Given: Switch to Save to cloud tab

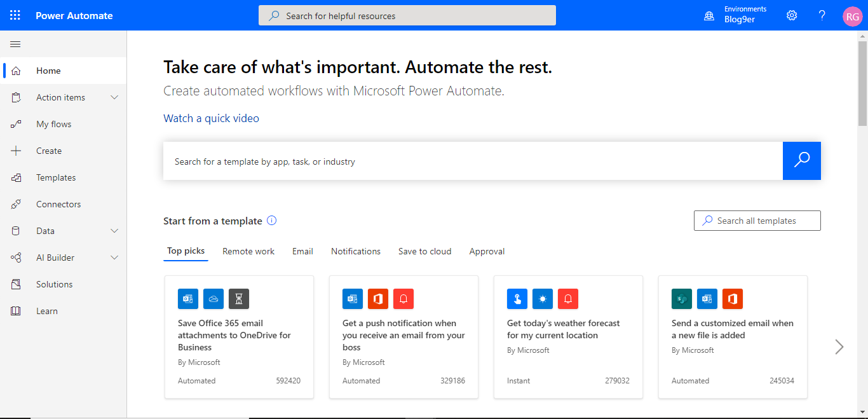Looking at the screenshot, I should coord(424,251).
